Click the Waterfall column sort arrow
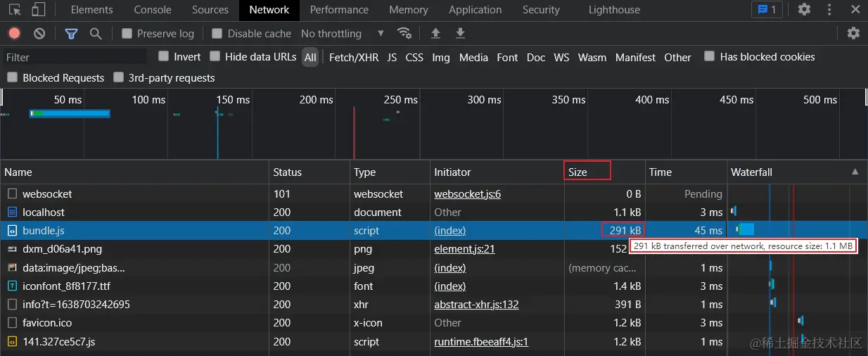This screenshot has width=868, height=356. [x=855, y=172]
